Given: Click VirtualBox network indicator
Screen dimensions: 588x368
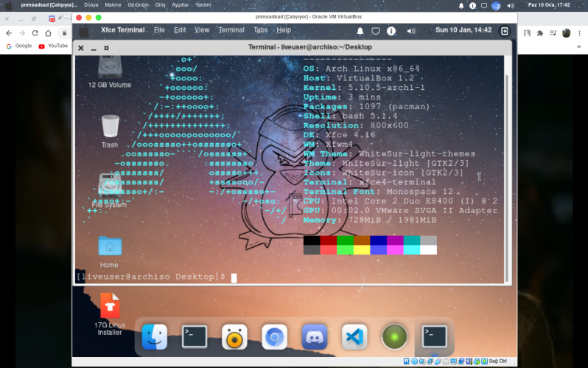Looking at the screenshot, I should [x=430, y=361].
